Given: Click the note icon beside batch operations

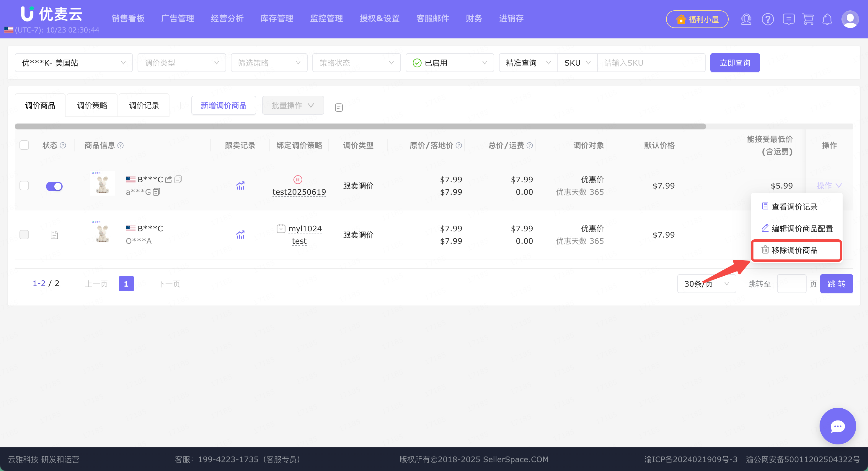Looking at the screenshot, I should click(339, 108).
